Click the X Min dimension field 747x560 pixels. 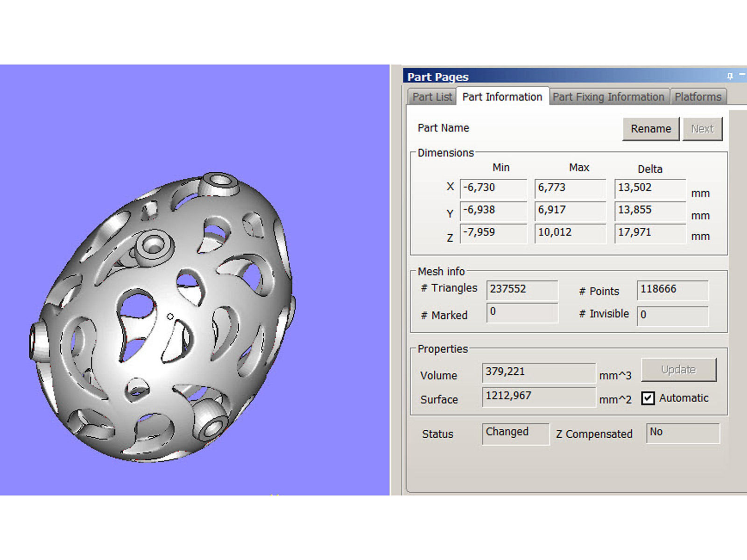point(493,188)
